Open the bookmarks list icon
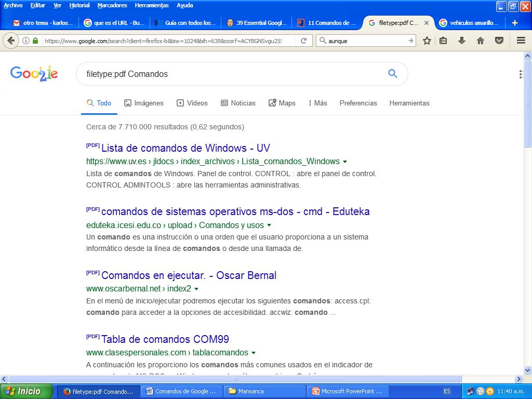This screenshot has height=399, width=532. 443,41
